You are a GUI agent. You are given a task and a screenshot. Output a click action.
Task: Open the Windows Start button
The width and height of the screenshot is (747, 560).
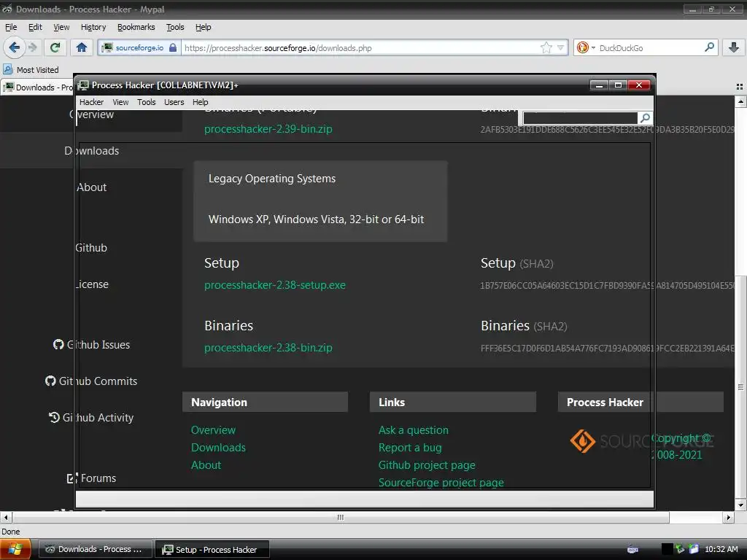pos(15,549)
